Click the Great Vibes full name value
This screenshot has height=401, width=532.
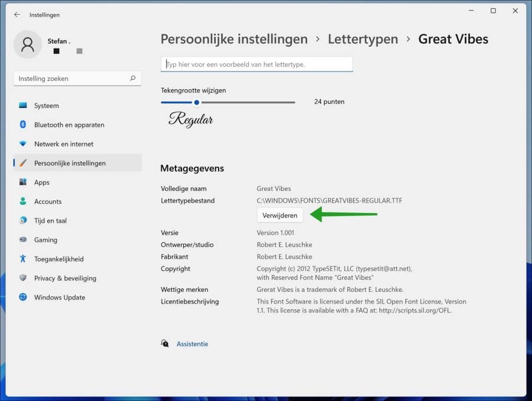pos(274,188)
